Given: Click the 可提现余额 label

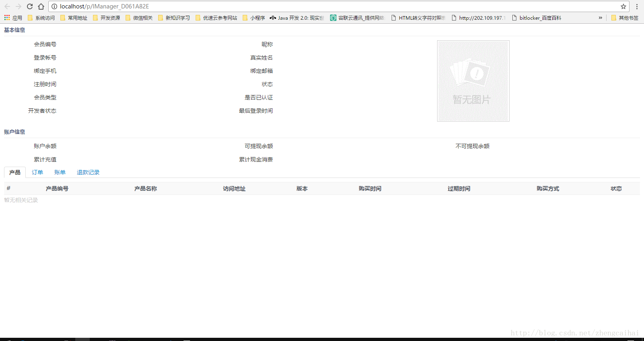Looking at the screenshot, I should point(259,146).
